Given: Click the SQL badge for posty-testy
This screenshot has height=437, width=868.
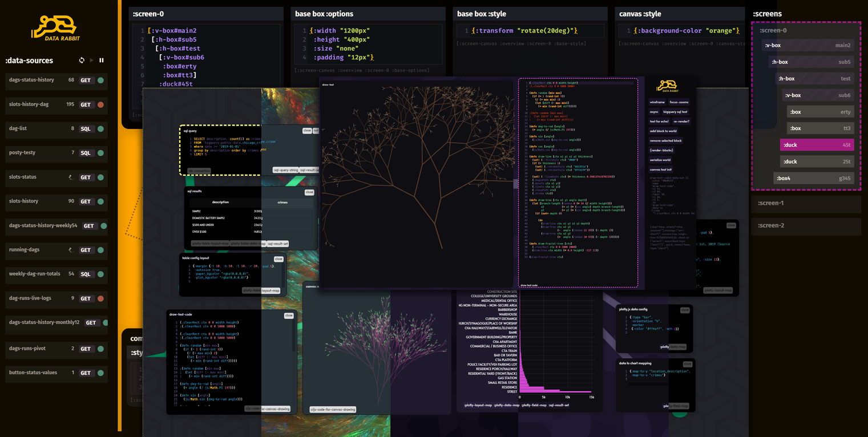Looking at the screenshot, I should 86,153.
